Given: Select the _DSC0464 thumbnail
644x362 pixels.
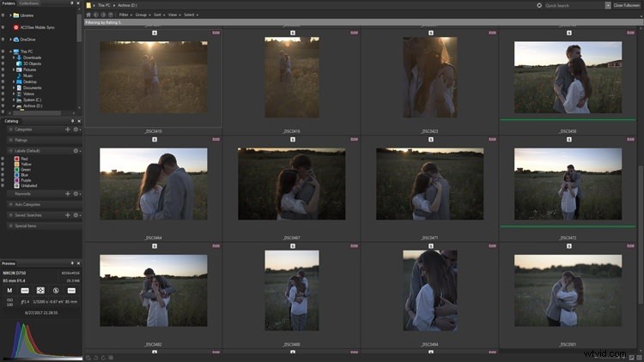Looking at the screenshot, I should click(x=154, y=184).
